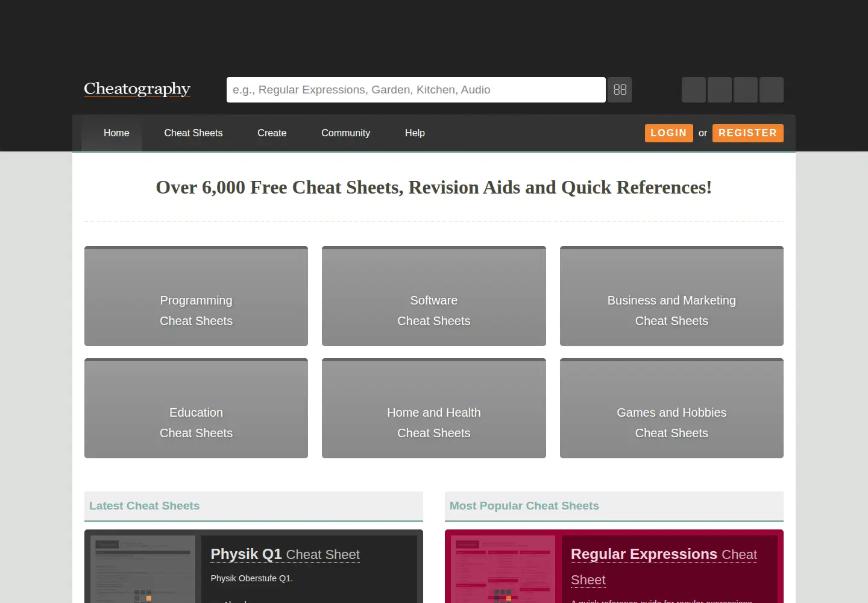Open Programming Cheat Sheets category tile
This screenshot has width=868, height=603.
(196, 296)
